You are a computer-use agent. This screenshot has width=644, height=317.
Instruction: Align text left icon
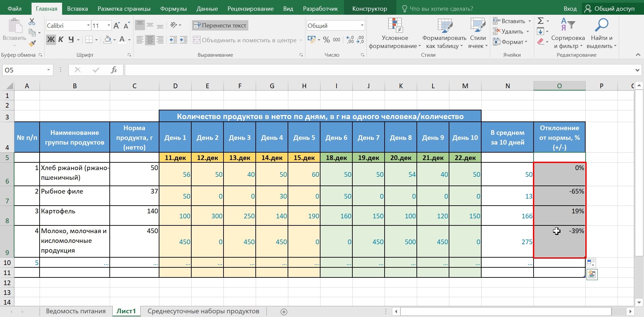pyautogui.click(x=140, y=40)
